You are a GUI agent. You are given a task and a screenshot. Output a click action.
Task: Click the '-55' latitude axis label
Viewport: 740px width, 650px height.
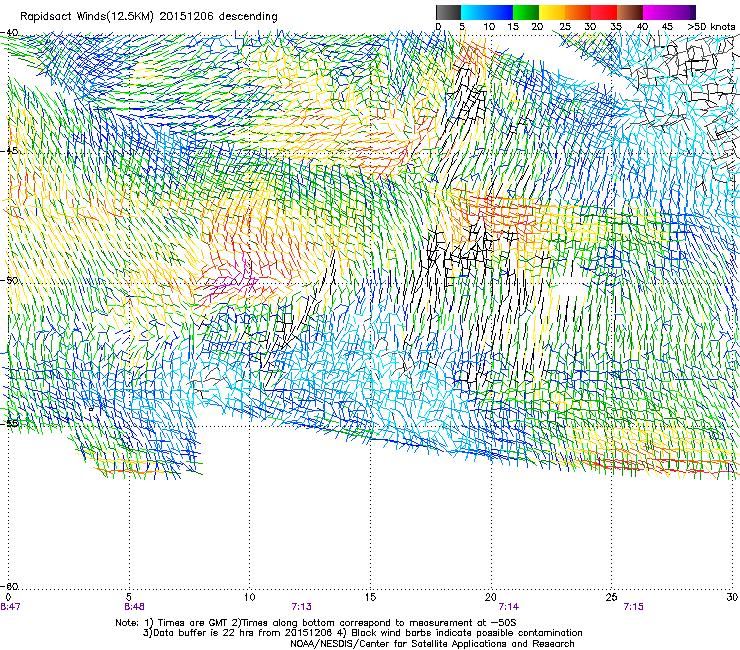point(9,423)
